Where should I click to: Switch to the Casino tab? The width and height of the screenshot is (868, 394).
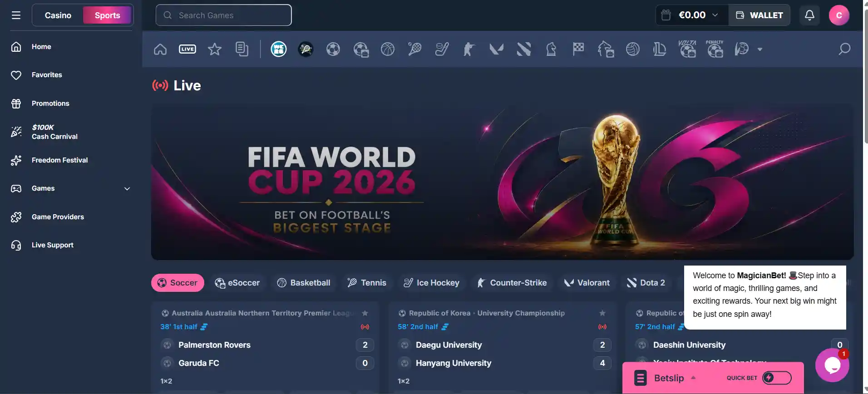(x=58, y=15)
